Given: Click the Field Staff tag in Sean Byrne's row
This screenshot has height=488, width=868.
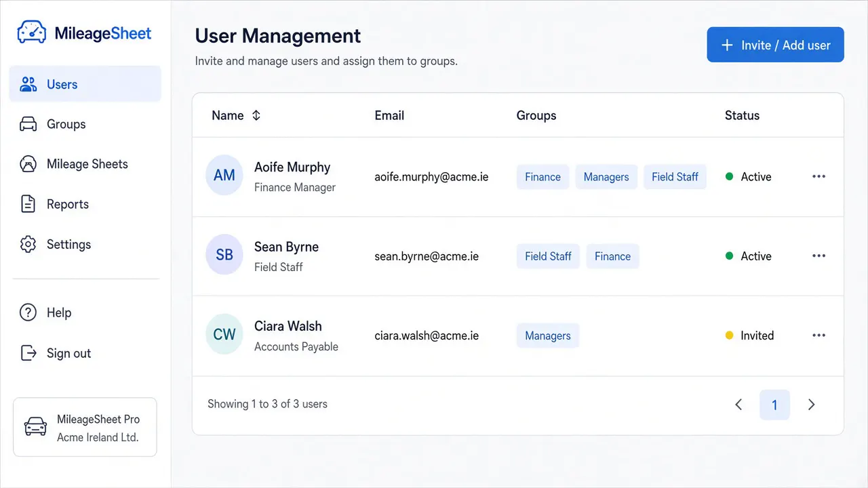Looking at the screenshot, I should pos(548,256).
